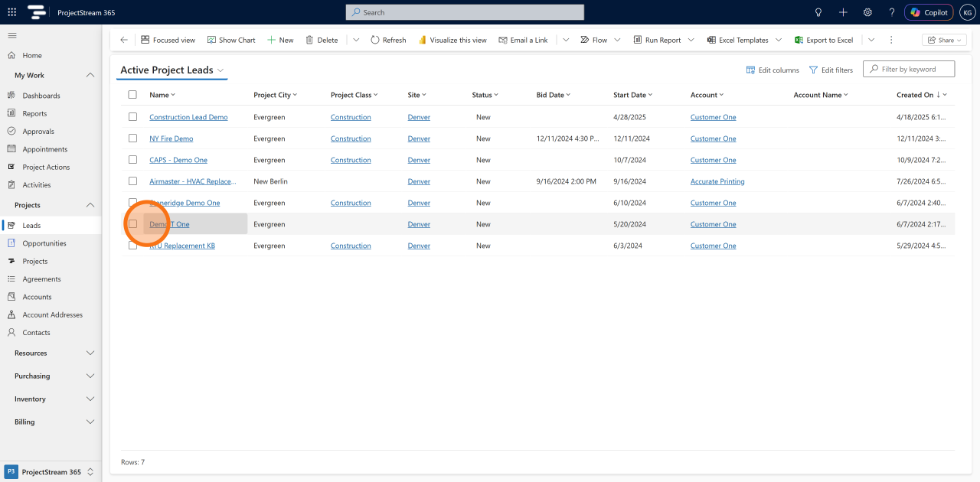The width and height of the screenshot is (980, 482).
Task: Create a New project lead
Action: (x=280, y=40)
